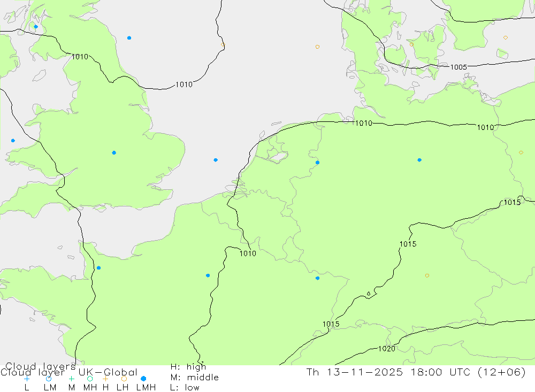The width and height of the screenshot is (535, 392).
Task: Select the blue cloud marker over the Irish Sea
Action: pyautogui.click(x=13, y=141)
